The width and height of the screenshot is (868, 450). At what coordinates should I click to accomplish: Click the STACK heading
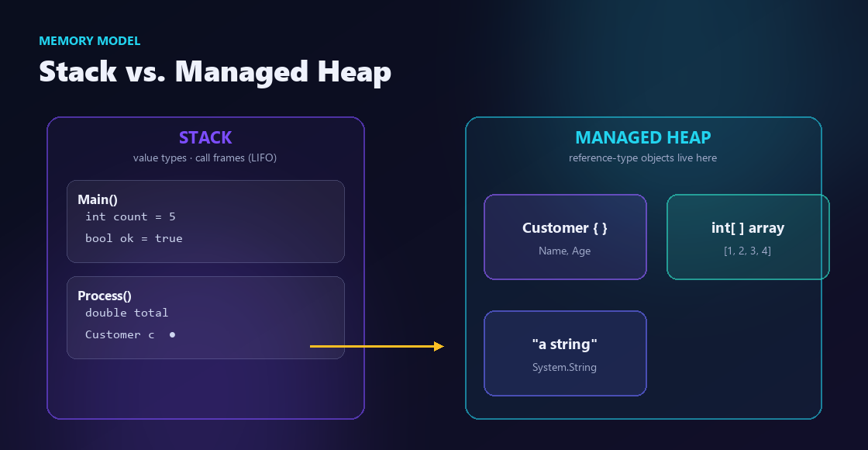pos(205,137)
